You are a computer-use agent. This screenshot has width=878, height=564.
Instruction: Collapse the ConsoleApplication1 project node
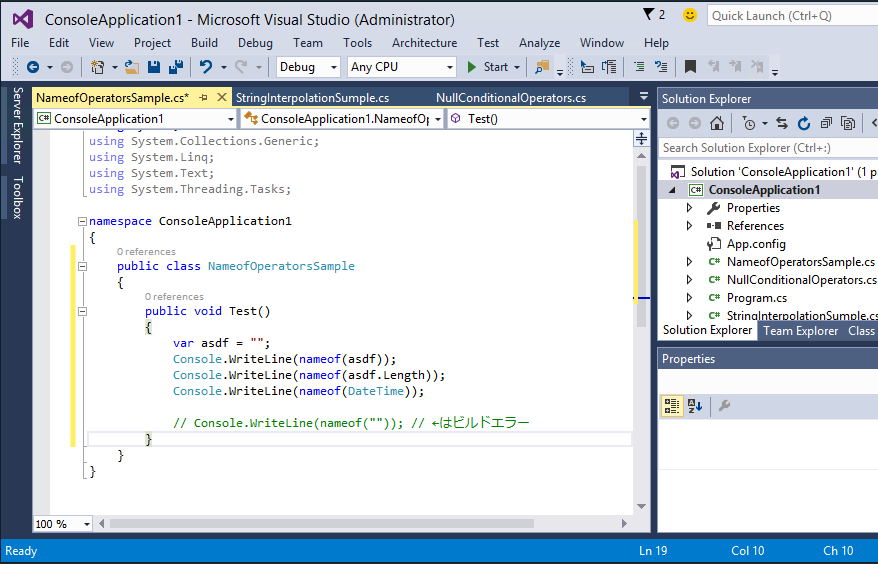[x=672, y=190]
